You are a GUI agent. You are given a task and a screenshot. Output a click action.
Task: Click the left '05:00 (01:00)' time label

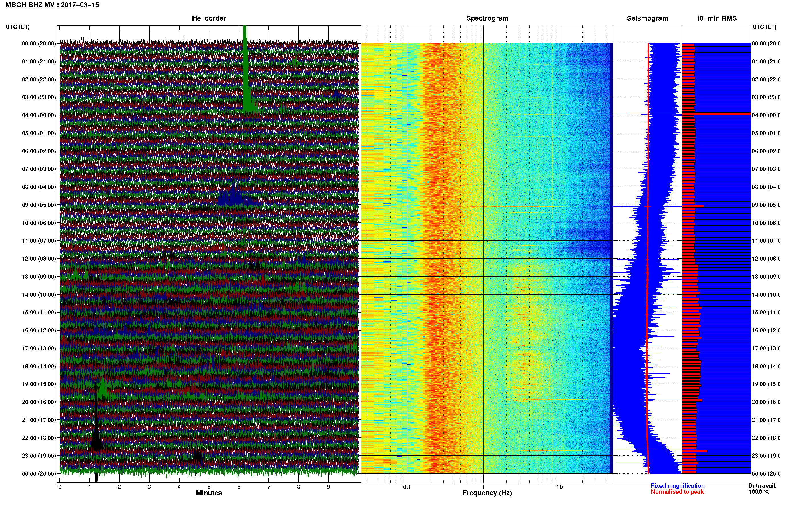coord(39,133)
